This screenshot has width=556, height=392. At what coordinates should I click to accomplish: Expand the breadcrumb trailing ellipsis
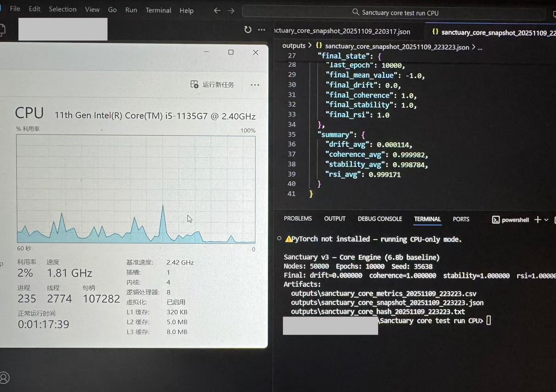(480, 47)
